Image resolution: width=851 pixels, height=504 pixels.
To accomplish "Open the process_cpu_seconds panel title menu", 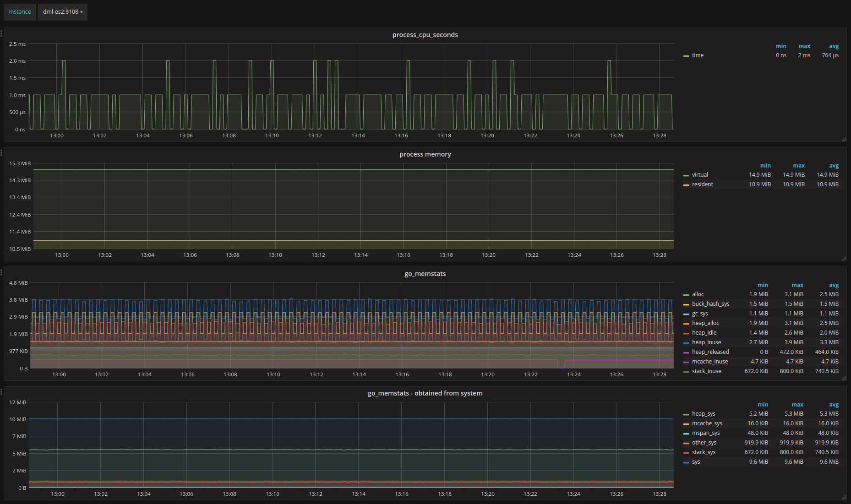I will pyautogui.click(x=425, y=35).
